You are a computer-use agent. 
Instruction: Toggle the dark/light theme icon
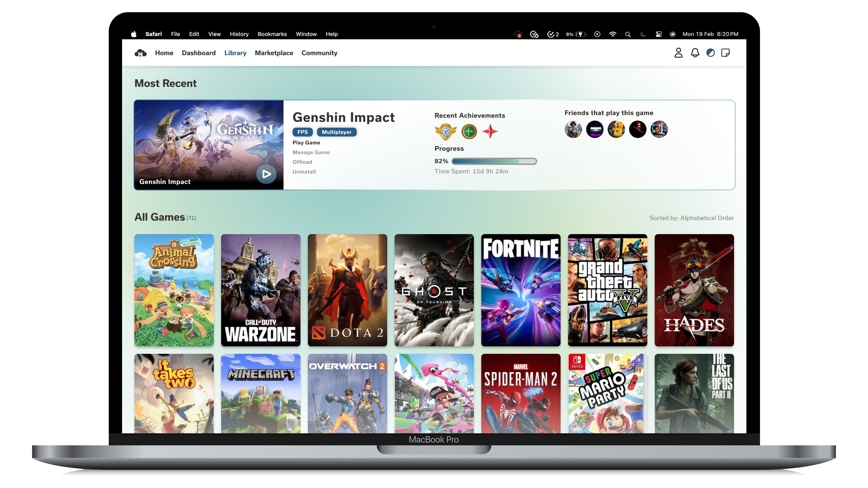click(x=710, y=53)
